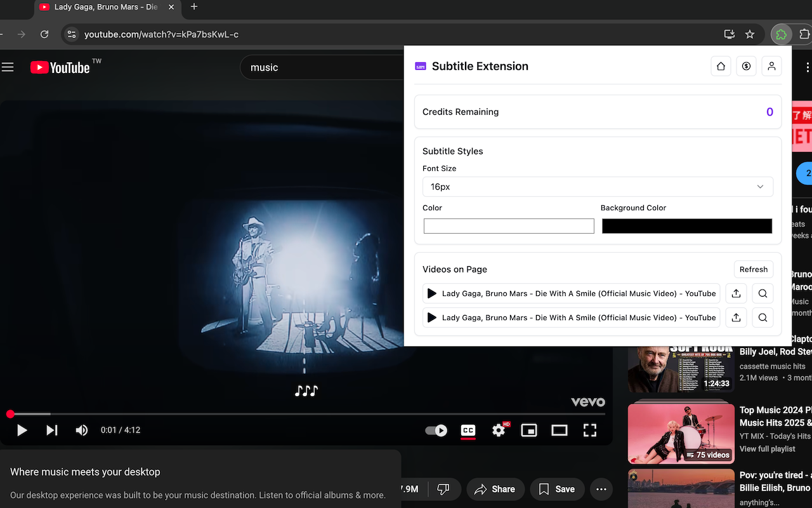This screenshot has height=508, width=812.
Task: Toggle closed captions CC button
Action: tap(468, 431)
